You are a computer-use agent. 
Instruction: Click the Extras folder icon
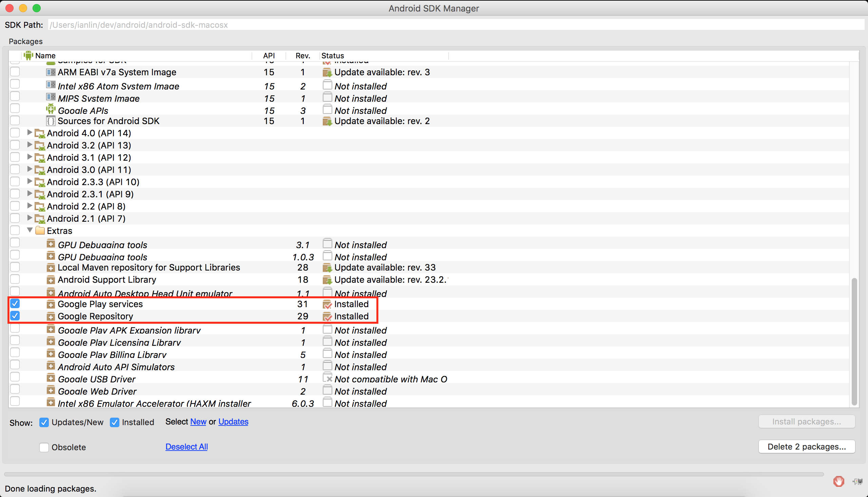(40, 231)
